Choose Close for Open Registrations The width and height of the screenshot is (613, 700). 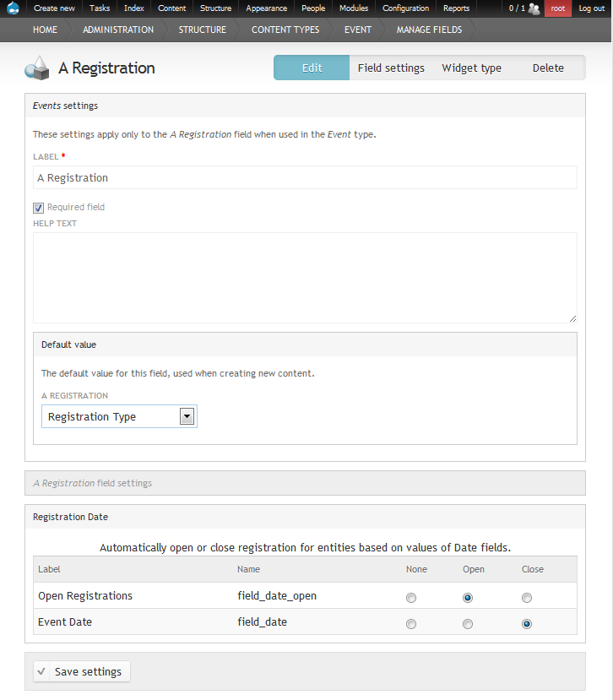tap(527, 598)
